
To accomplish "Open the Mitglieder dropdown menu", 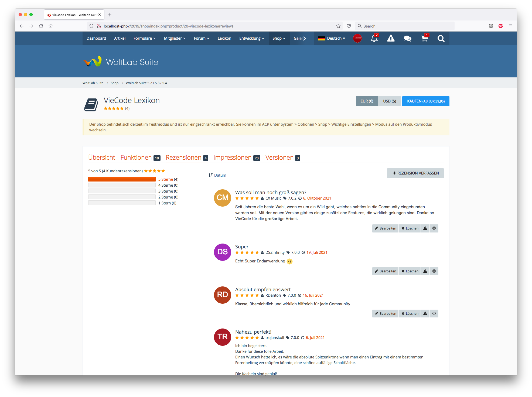I will (x=175, y=39).
